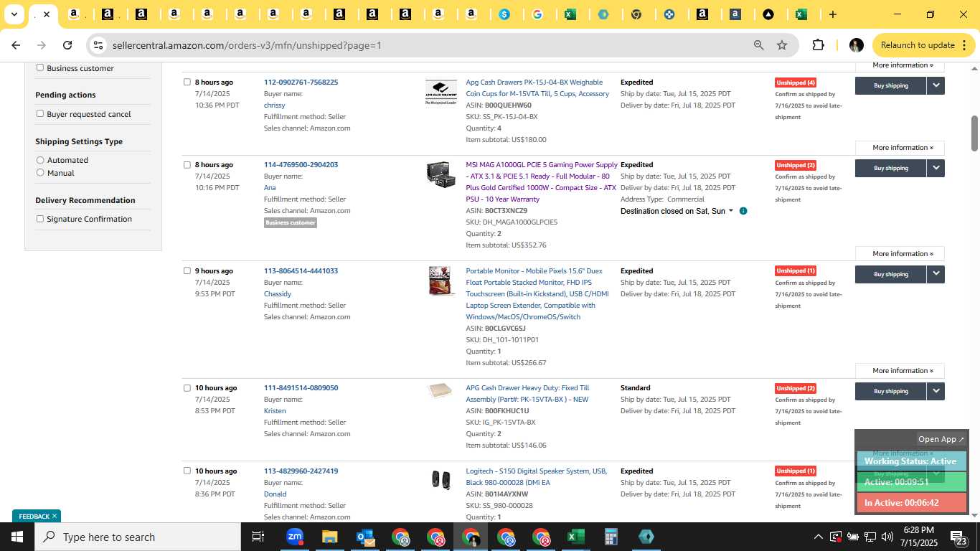The height and width of the screenshot is (551, 980).
Task: Go back to the previous page
Action: pos(16,45)
